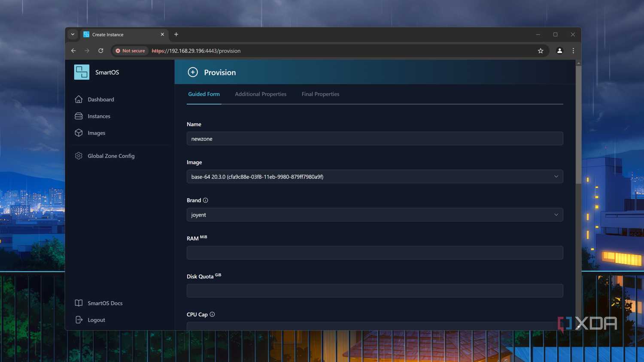This screenshot has height=362, width=644.
Task: Click the Images cube icon
Action: click(x=79, y=133)
